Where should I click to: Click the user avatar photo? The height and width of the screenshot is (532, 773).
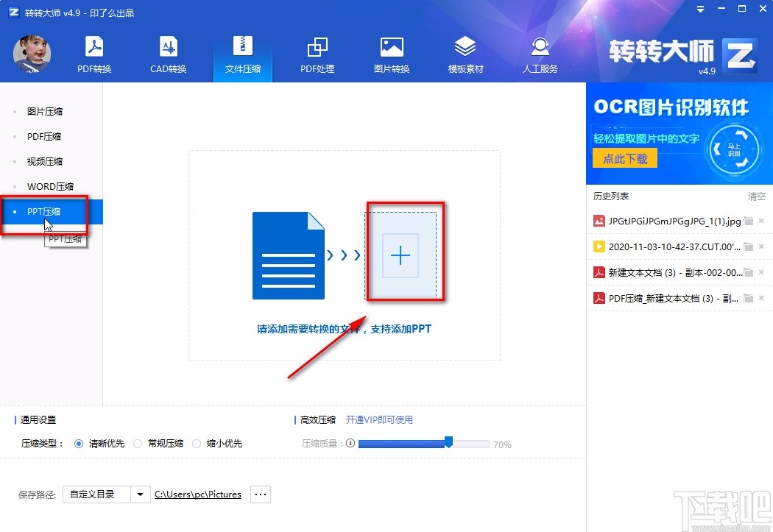pyautogui.click(x=32, y=54)
